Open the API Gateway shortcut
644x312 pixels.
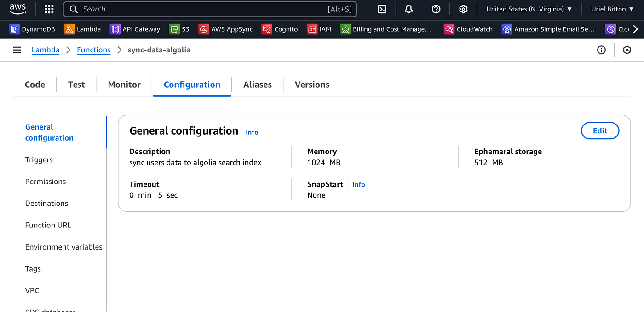[135, 29]
